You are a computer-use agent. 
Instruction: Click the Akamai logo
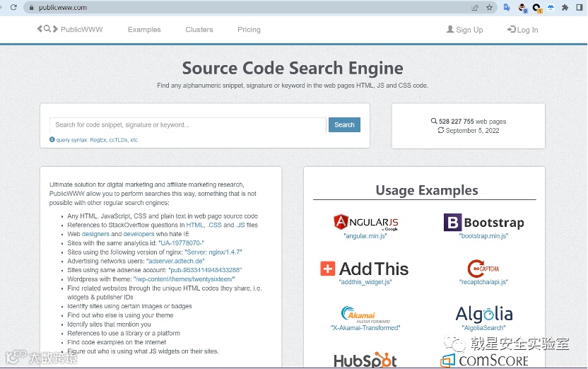[365, 315]
